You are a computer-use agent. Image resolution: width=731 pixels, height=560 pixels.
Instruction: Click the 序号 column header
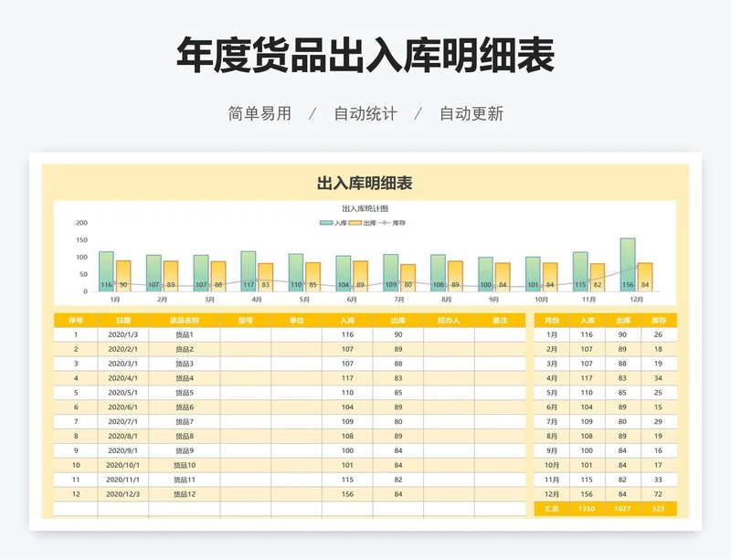[x=76, y=321]
